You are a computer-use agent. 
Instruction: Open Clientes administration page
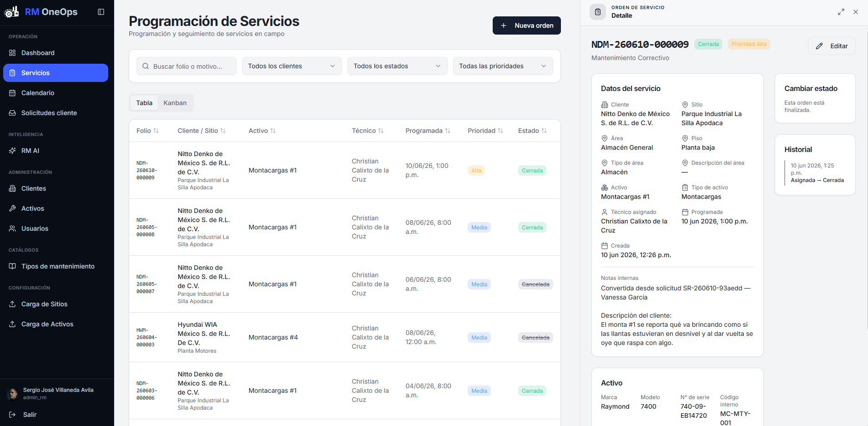56,188
